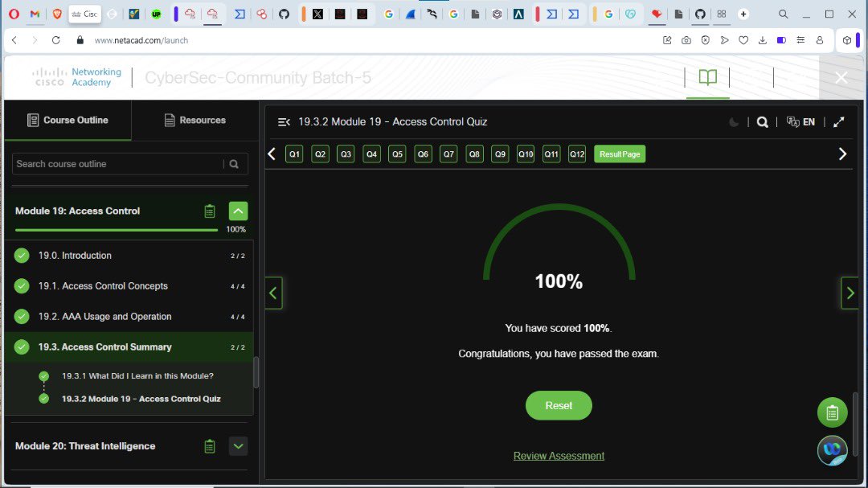
Task: Open the next quiz page with the right chevron
Action: [x=842, y=153]
